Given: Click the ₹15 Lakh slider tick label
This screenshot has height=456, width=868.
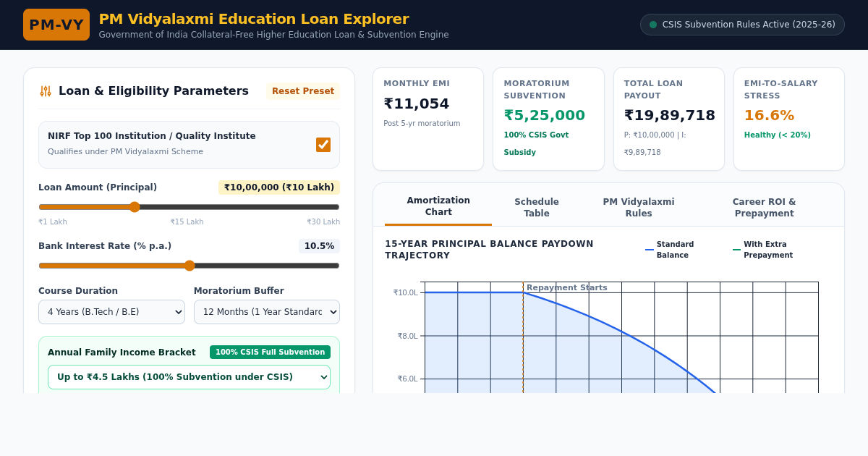Looking at the screenshot, I should 187,222.
